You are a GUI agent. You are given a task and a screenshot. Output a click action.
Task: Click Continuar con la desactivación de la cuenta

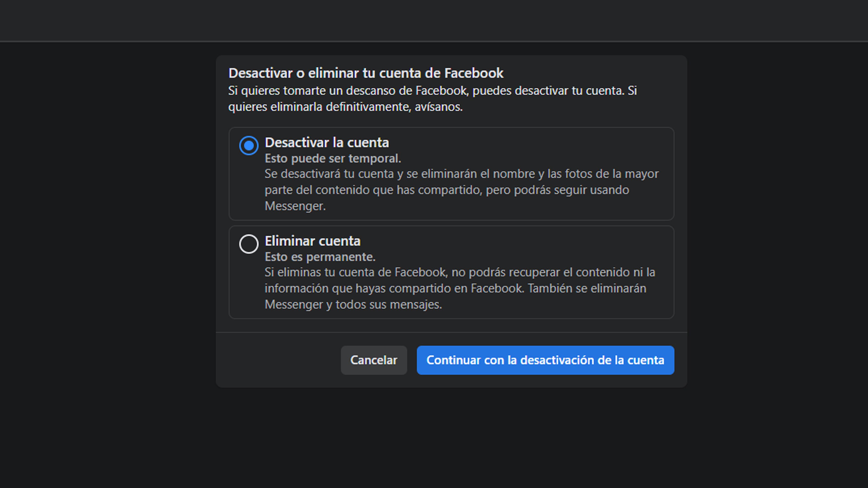545,360
